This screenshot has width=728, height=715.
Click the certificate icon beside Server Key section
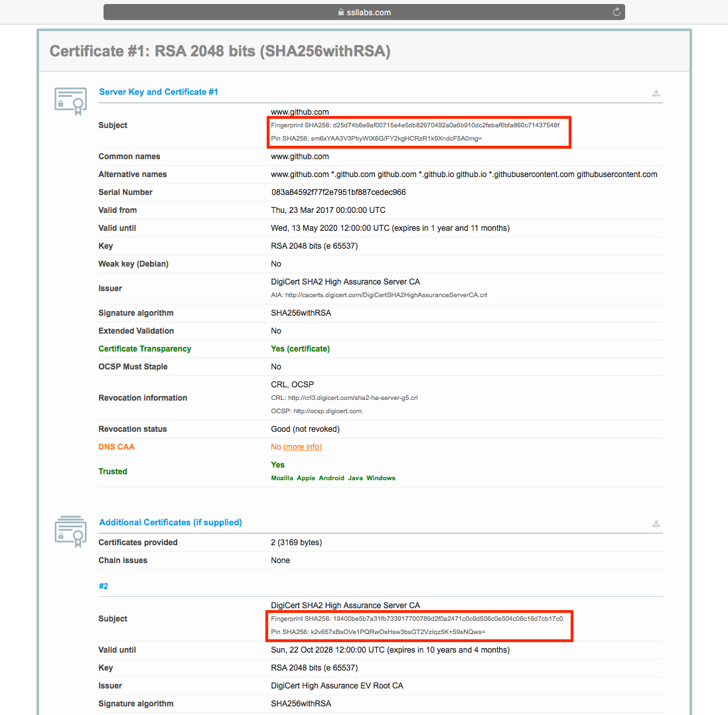(x=70, y=101)
